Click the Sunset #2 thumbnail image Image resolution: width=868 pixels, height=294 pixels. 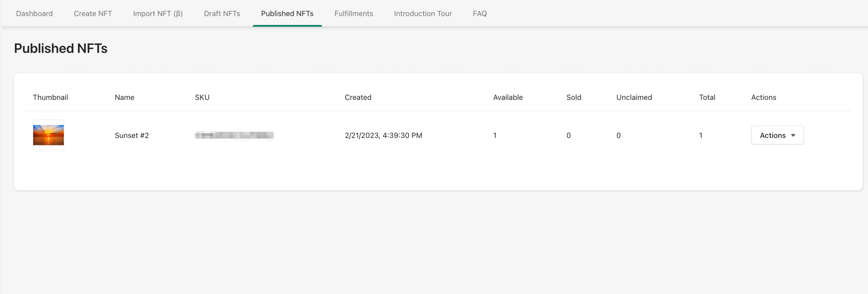[48, 135]
